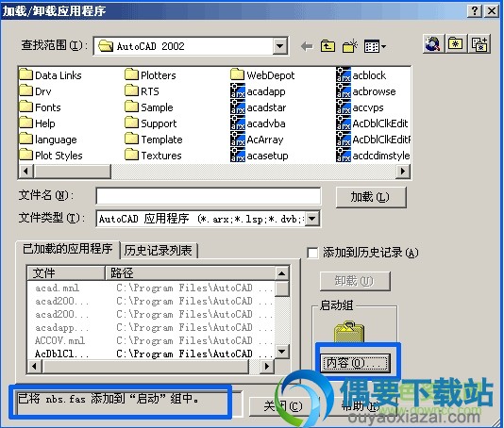Open the view menu icon
The width and height of the screenshot is (504, 428).
[375, 46]
